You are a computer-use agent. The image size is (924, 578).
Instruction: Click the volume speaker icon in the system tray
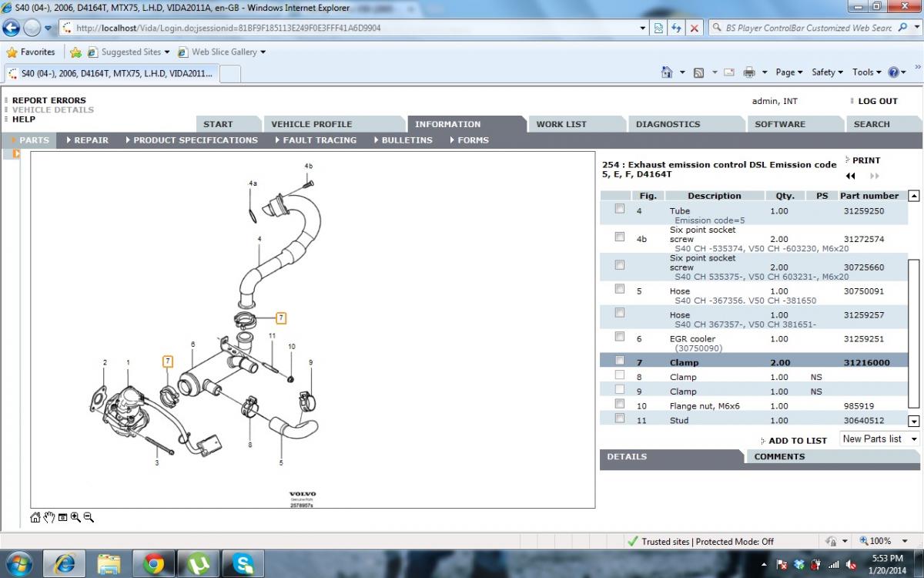[x=851, y=565]
